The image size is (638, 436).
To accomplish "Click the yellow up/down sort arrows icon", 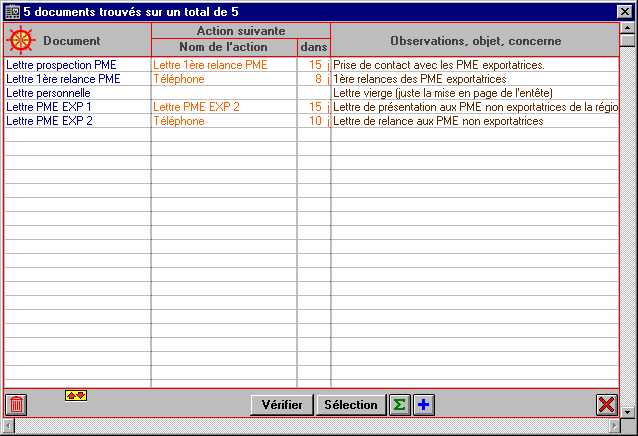I will (76, 395).
